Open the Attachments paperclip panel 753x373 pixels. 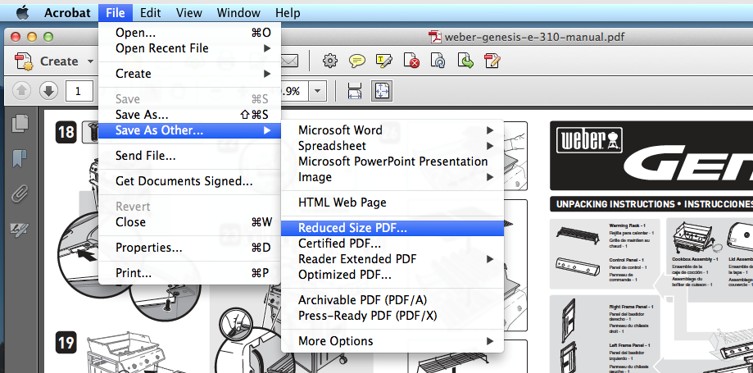tap(20, 194)
